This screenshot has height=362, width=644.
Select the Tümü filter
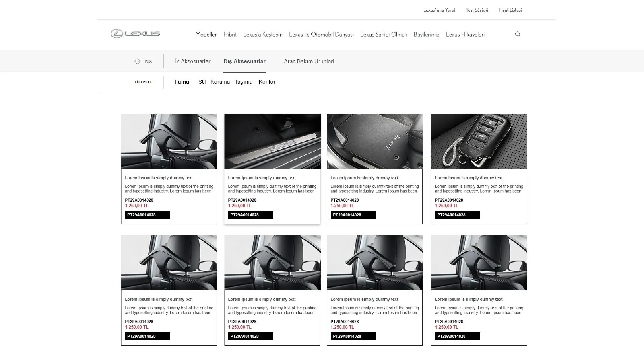pos(182,82)
